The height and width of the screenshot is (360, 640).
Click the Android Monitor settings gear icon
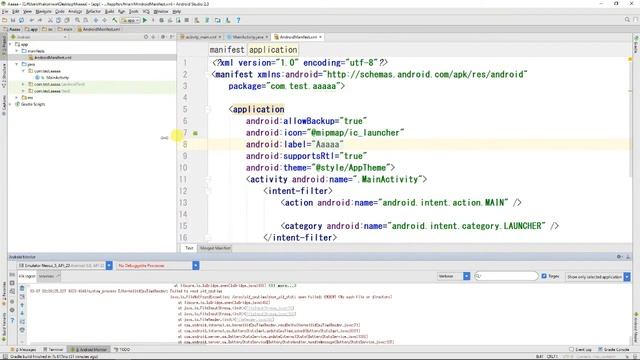click(619, 257)
